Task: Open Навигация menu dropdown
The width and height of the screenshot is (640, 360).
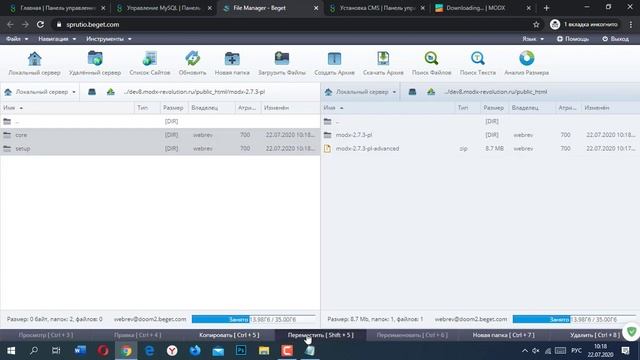Action: coord(57,39)
